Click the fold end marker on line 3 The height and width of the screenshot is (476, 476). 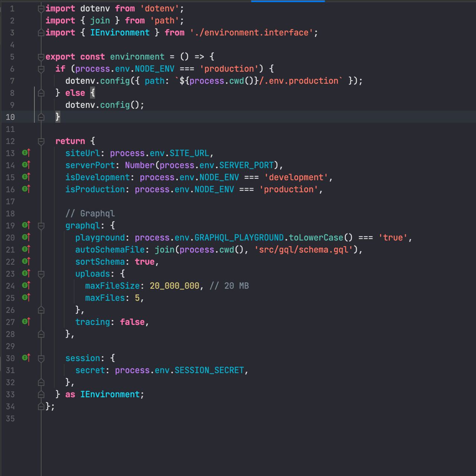[x=41, y=33]
